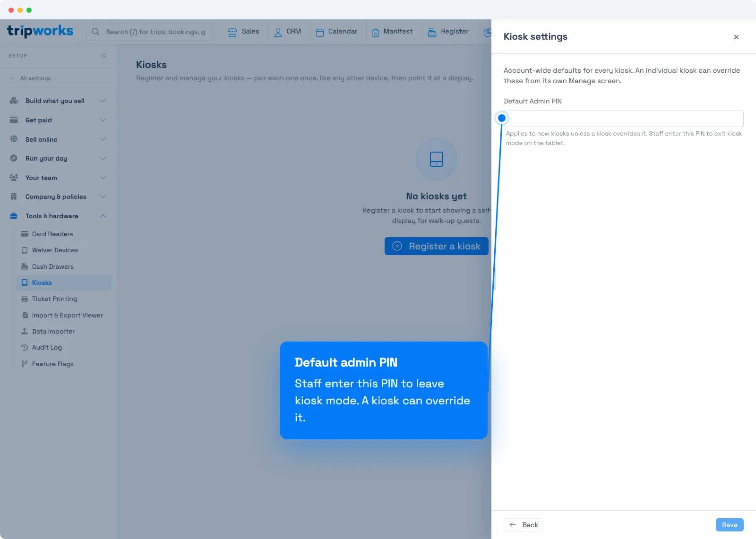The image size is (756, 539).
Task: Click the Back button
Action: tap(524, 525)
